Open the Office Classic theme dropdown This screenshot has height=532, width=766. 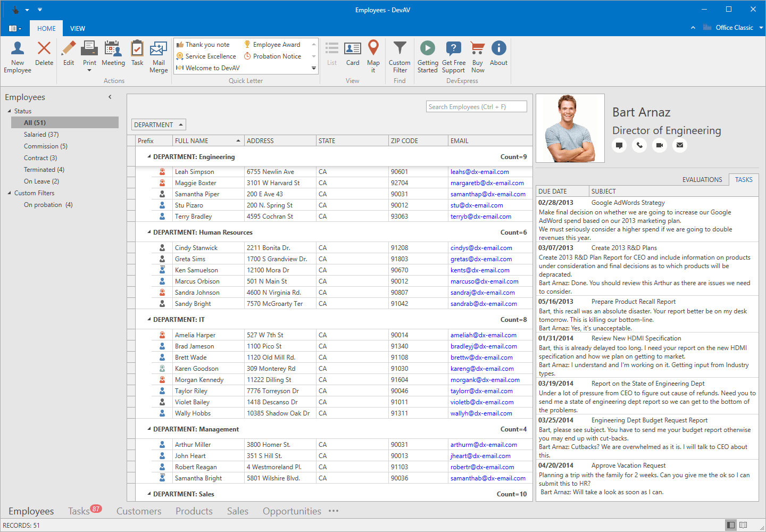(762, 28)
